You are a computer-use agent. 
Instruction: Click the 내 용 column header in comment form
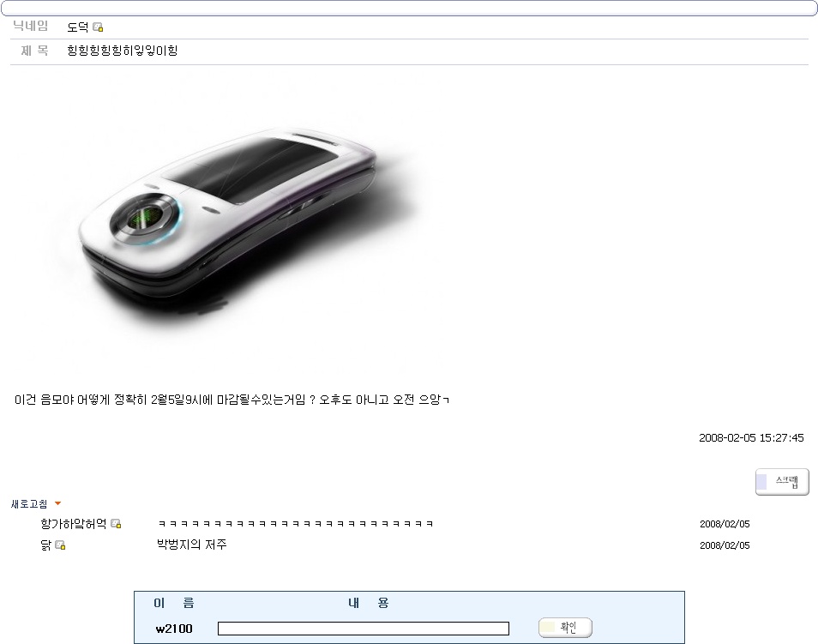click(369, 604)
